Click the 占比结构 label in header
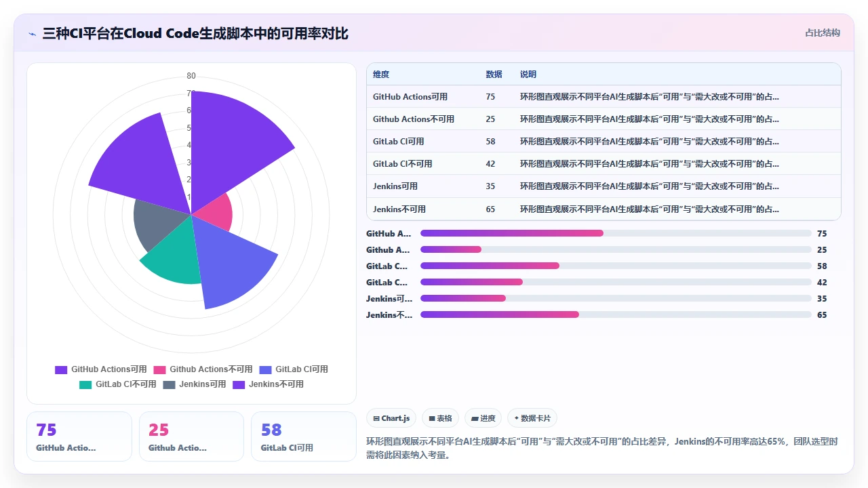Screen dimensions: 868x488 pyautogui.click(x=823, y=33)
